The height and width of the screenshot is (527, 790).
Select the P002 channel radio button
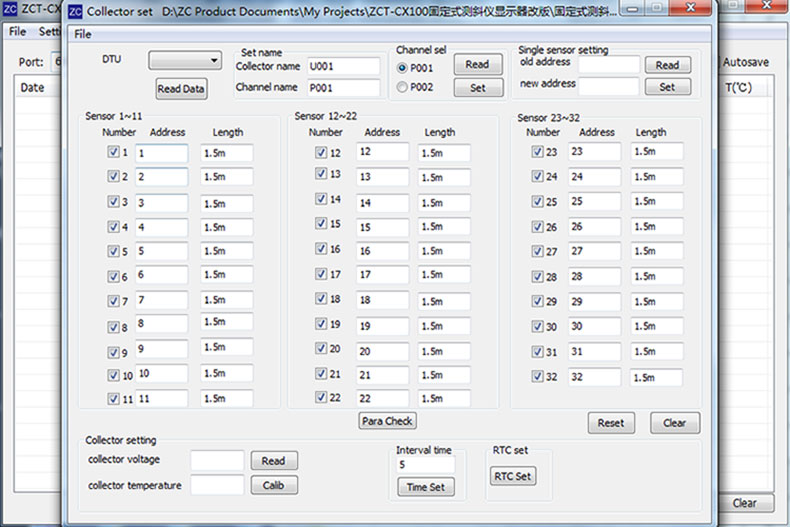(x=403, y=88)
